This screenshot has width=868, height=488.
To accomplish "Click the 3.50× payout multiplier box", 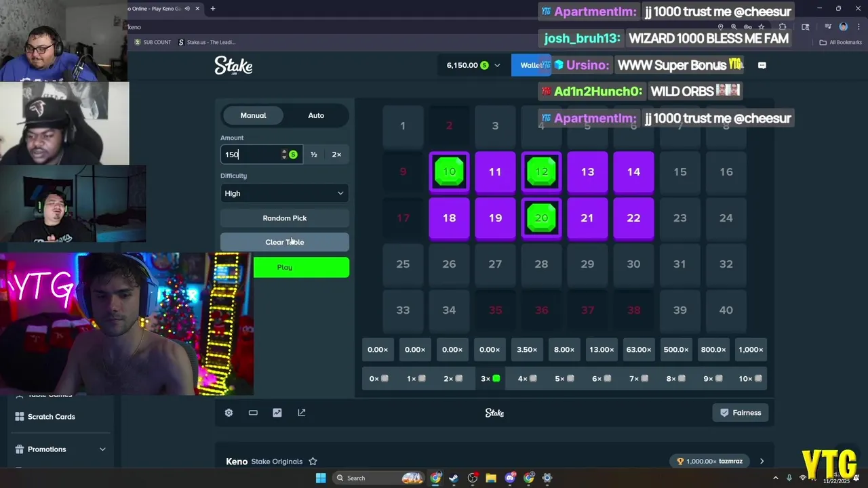I will tap(527, 350).
